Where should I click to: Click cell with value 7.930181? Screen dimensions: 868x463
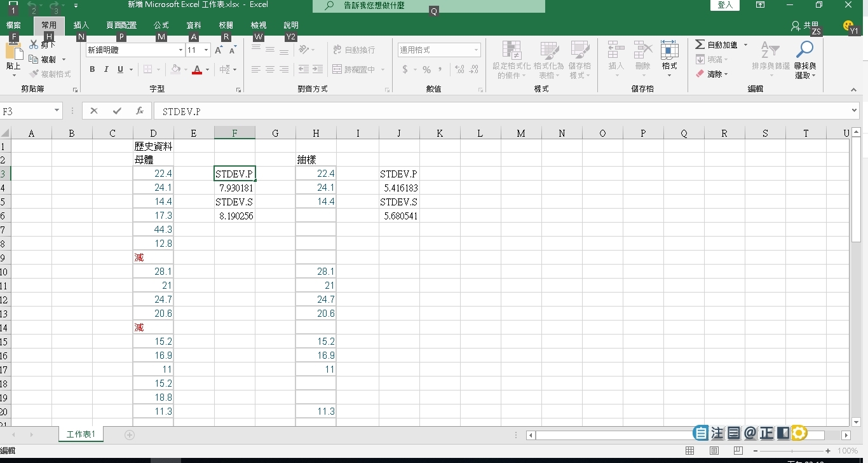(x=234, y=188)
